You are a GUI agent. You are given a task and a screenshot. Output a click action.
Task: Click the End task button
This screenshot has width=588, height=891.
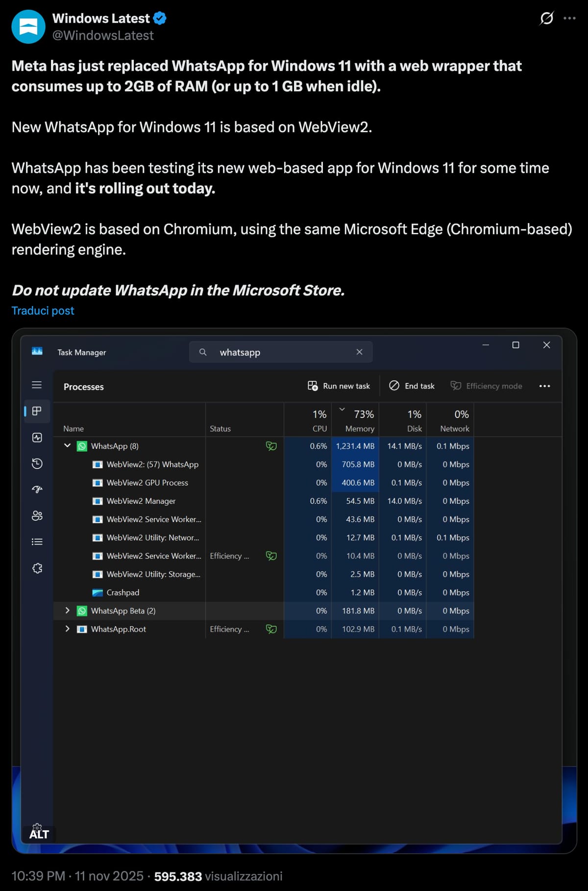pos(412,386)
